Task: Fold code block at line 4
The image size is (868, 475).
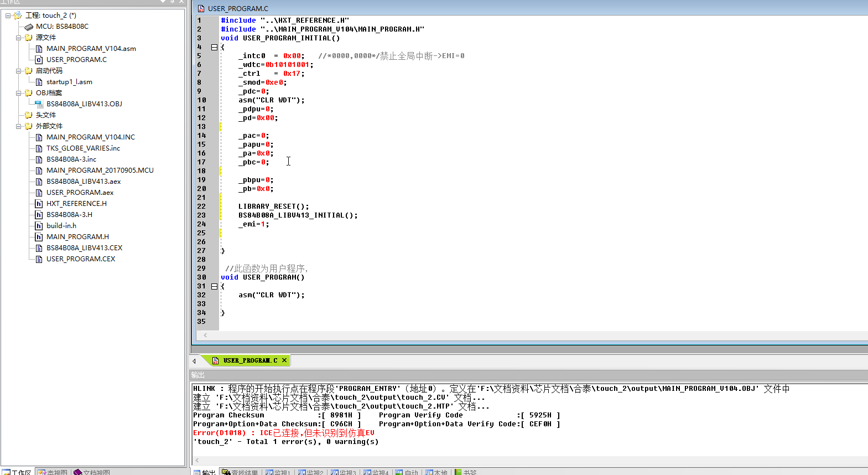Action: [214, 47]
